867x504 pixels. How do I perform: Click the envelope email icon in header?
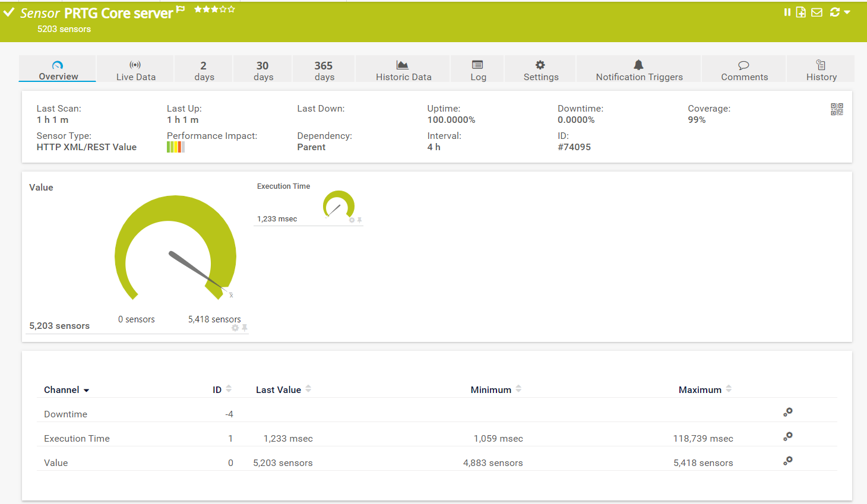[817, 12]
